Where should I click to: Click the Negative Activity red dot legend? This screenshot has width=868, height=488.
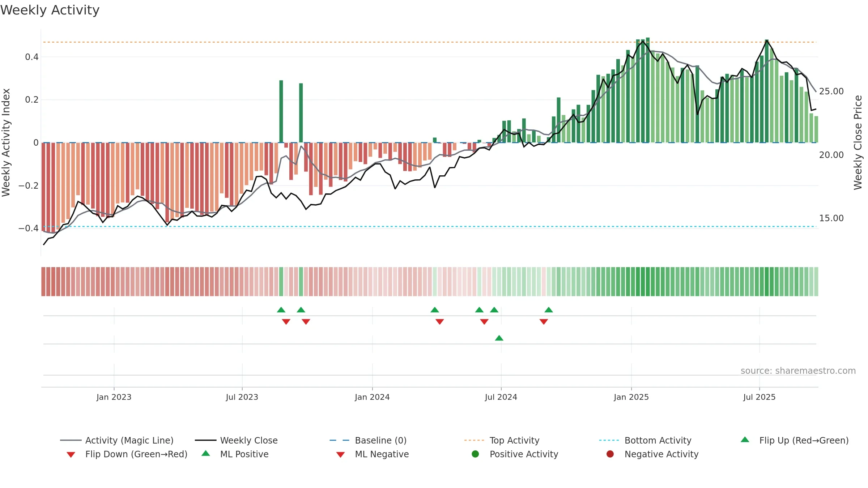coord(610,454)
